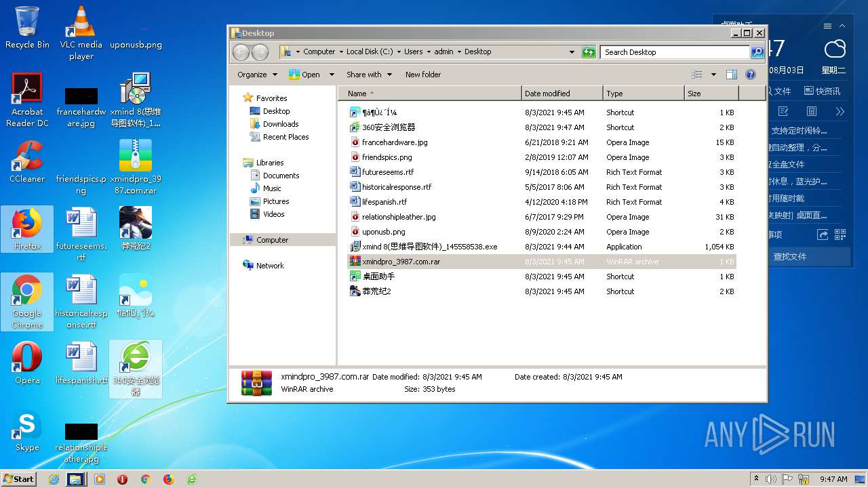Select Acrobat Reader DC desktop shortcut

coord(27,100)
